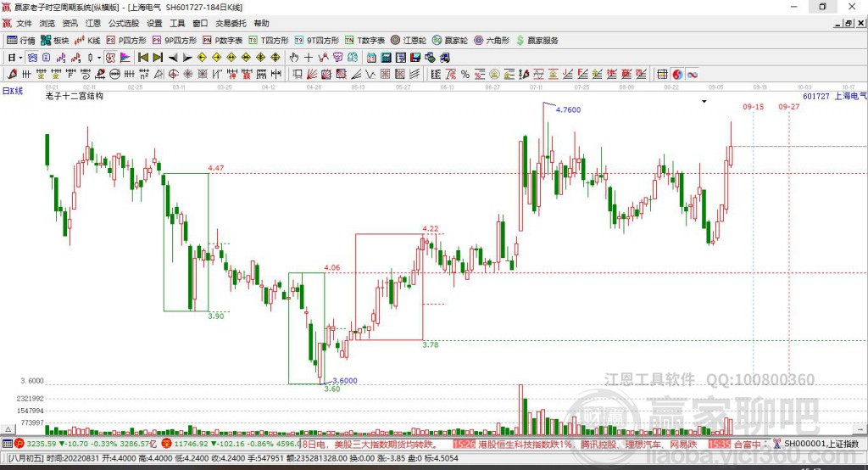
Task: Click the up arrow at chart bottom-left
Action: coord(8,429)
